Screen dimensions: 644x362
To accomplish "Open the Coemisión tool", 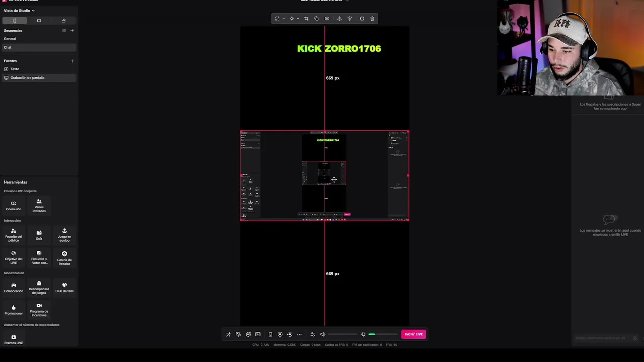I will click(x=14, y=205).
